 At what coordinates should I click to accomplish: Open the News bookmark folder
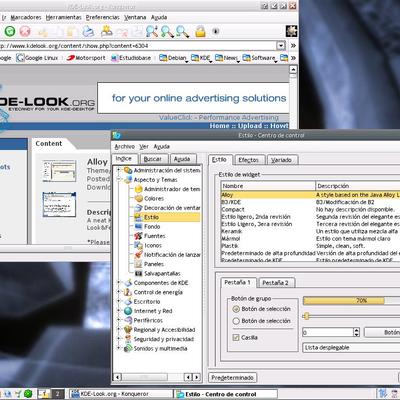(x=227, y=58)
